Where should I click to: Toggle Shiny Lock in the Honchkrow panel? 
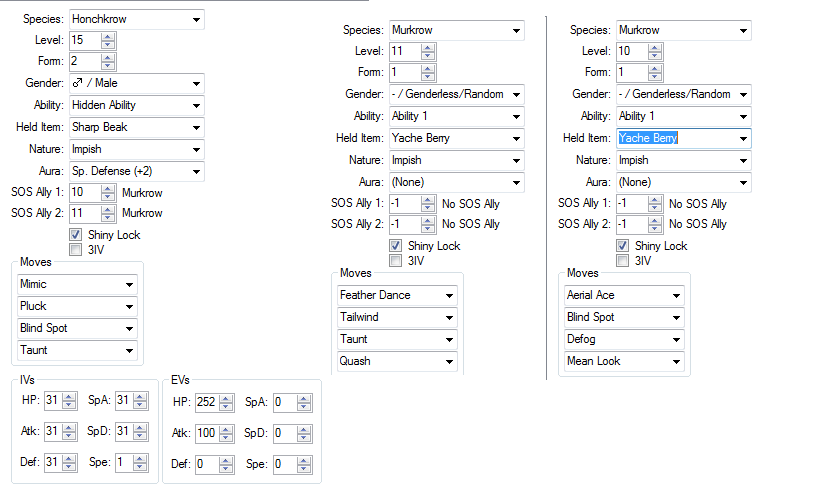tap(76, 235)
